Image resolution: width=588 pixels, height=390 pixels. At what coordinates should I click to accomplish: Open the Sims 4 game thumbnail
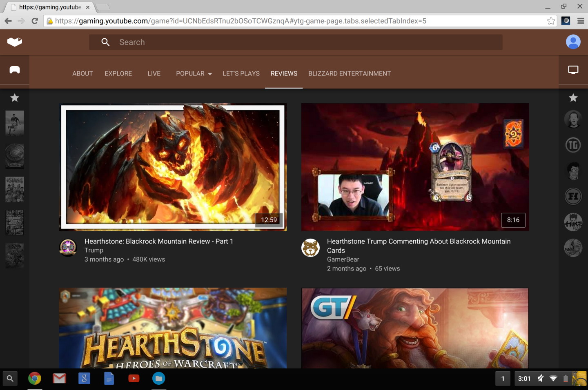pyautogui.click(x=14, y=189)
